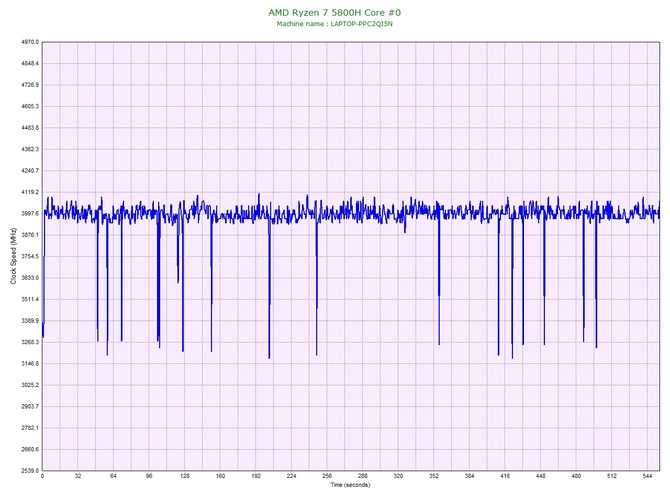
Task: Select the 4483.8 y-axis value
Action: pyautogui.click(x=30, y=128)
